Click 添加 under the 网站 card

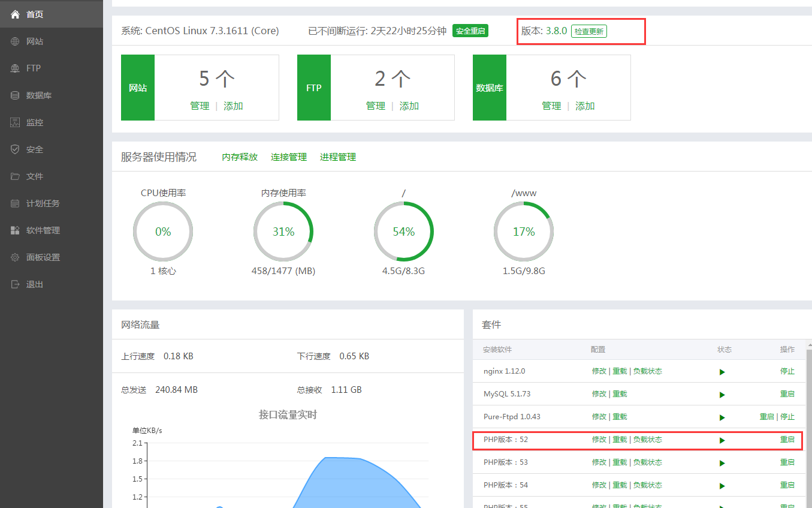click(233, 106)
